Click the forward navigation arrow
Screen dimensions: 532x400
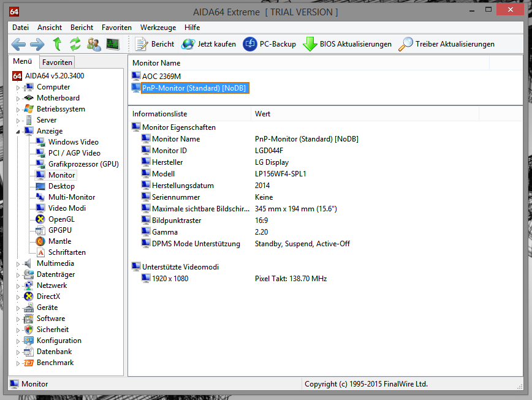tap(37, 44)
